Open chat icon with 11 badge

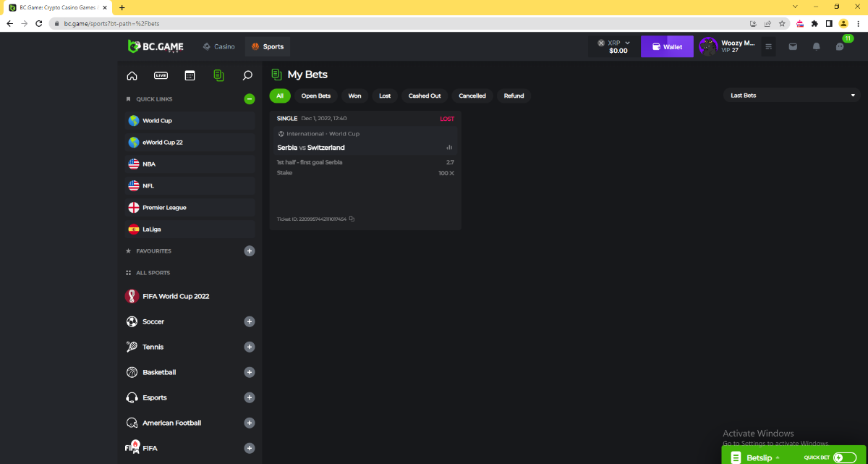[840, 46]
